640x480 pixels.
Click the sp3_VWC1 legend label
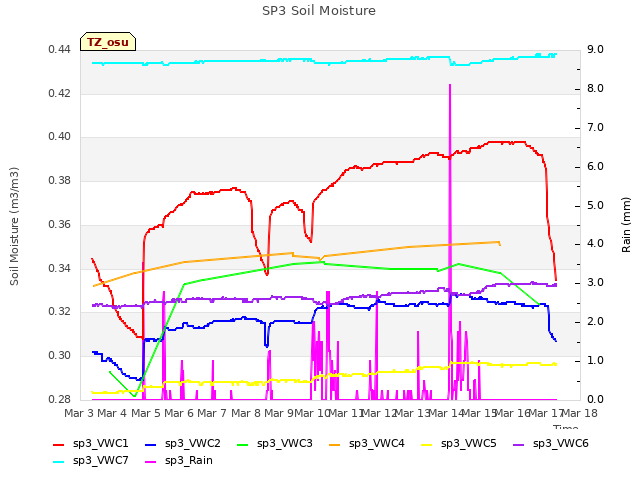(101, 443)
